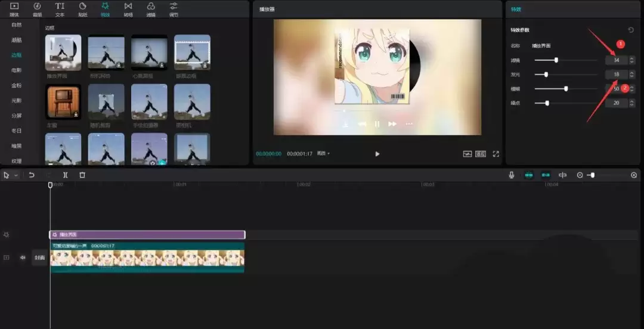Screen dimensions: 644x329
Task: Open the 音频 audio tab
Action: tap(37, 10)
